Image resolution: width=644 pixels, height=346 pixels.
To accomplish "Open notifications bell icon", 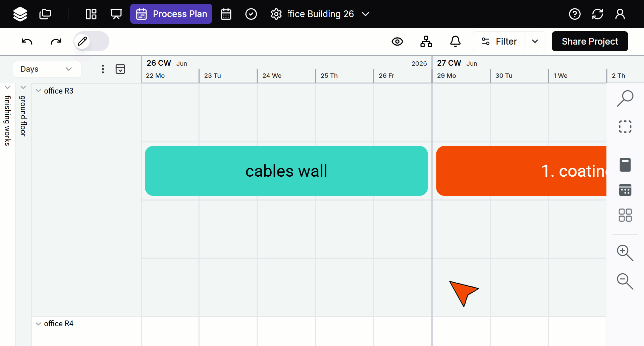I will point(455,41).
